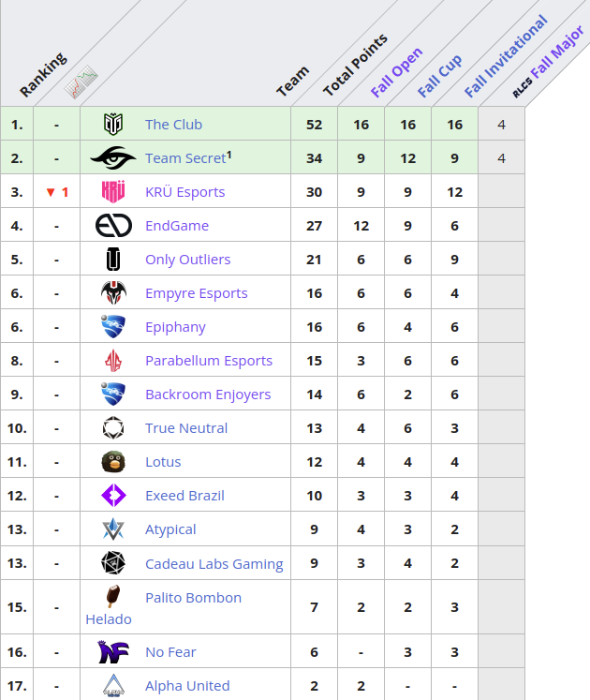Open The Club team page
Viewport: 590px width, 700px height.
173,124
